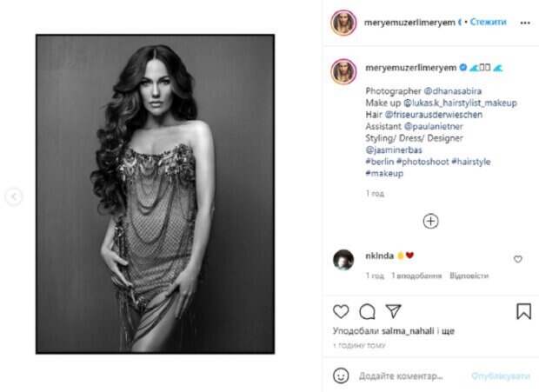Follow the account via Стежити
The height and width of the screenshot is (392, 539).
pos(488,22)
